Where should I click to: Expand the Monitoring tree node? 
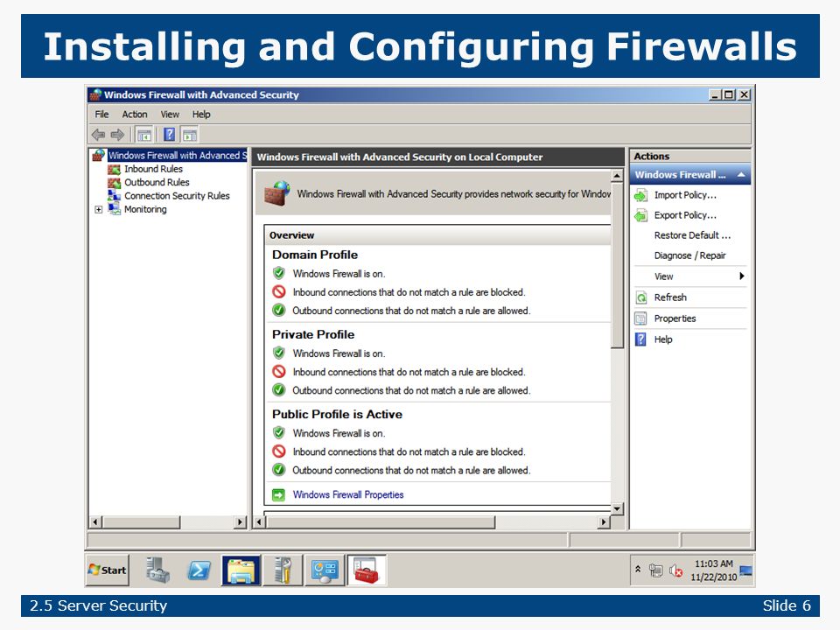coord(99,209)
